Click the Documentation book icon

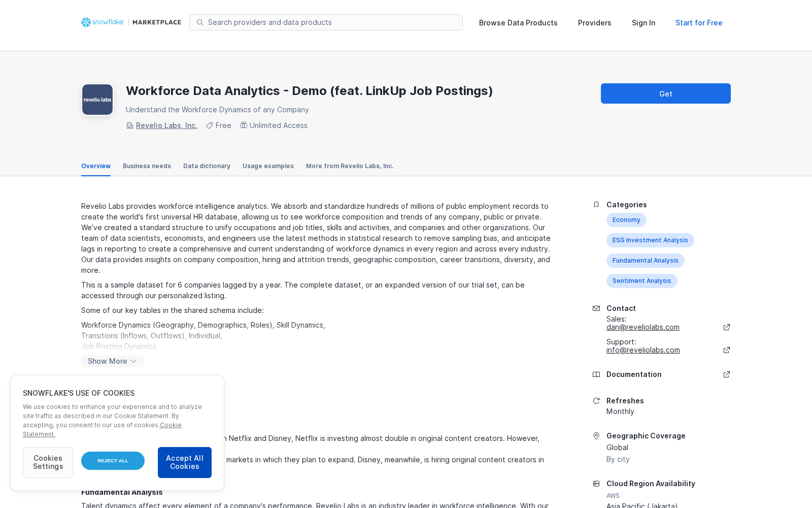pyautogui.click(x=596, y=374)
